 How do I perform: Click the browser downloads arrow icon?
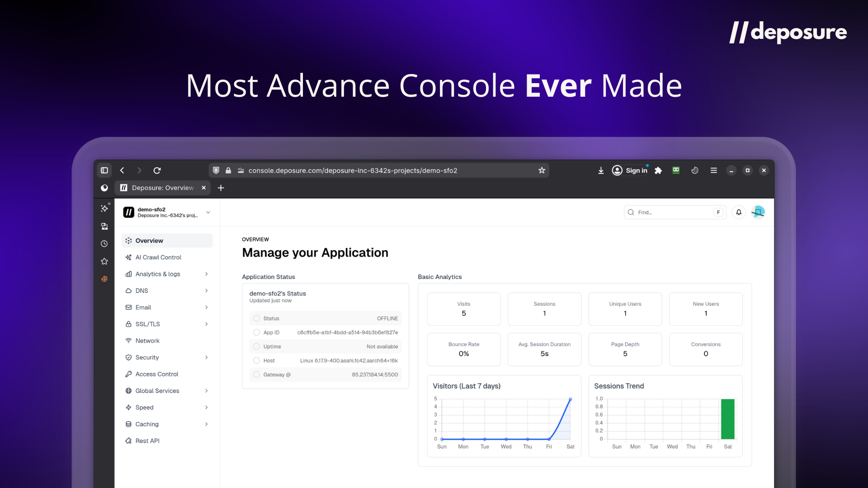(x=601, y=170)
